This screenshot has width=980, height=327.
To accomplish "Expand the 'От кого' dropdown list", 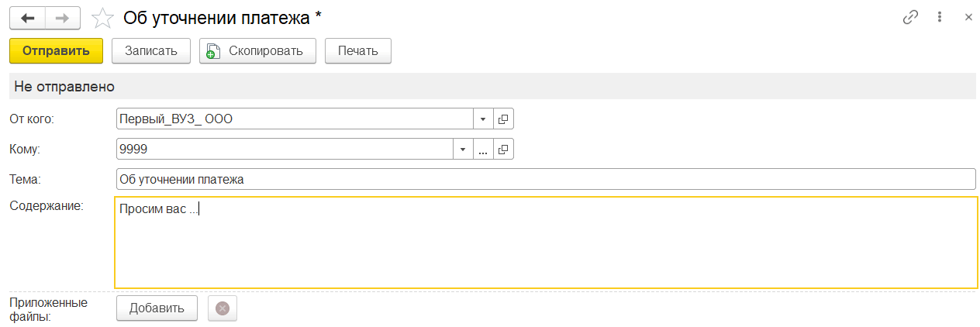I will [482, 119].
